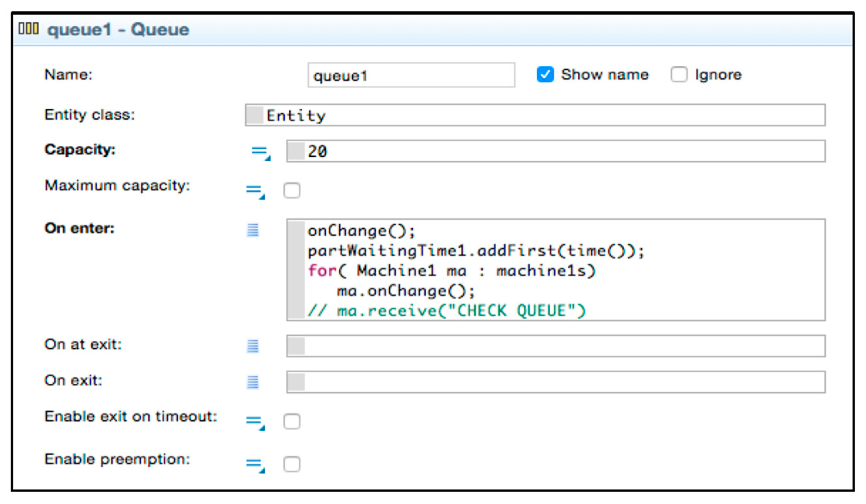Click the code lines icon beside On enter
This screenshot has height=504, width=866.
pos(253,230)
